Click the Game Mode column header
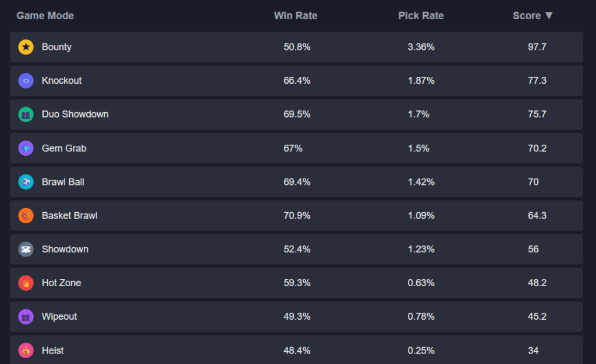 [x=45, y=16]
